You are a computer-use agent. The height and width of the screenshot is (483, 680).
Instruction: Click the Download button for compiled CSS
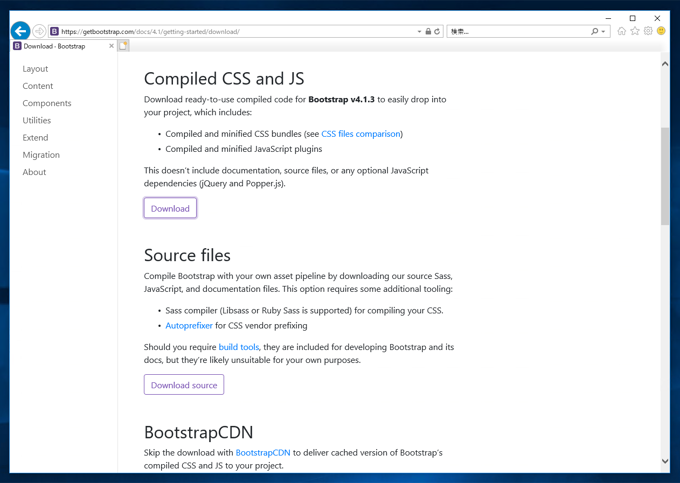point(170,208)
